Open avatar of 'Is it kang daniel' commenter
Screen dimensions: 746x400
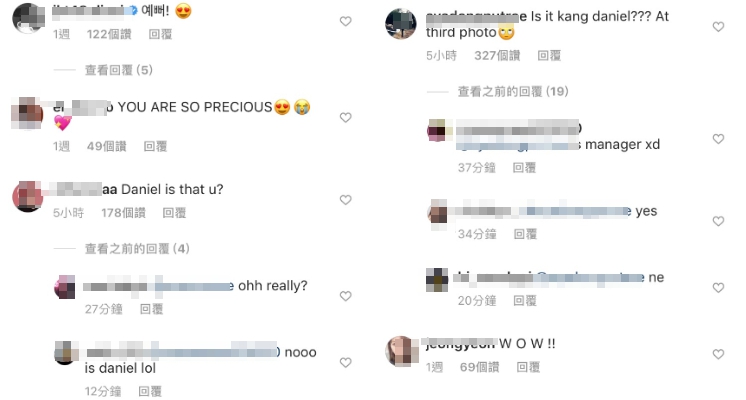[x=401, y=24]
